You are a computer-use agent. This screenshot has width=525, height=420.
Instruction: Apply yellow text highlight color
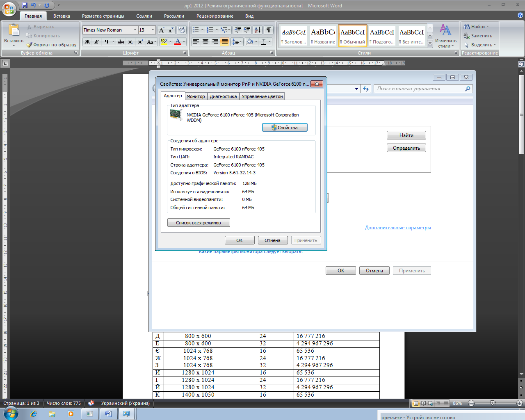point(164,42)
